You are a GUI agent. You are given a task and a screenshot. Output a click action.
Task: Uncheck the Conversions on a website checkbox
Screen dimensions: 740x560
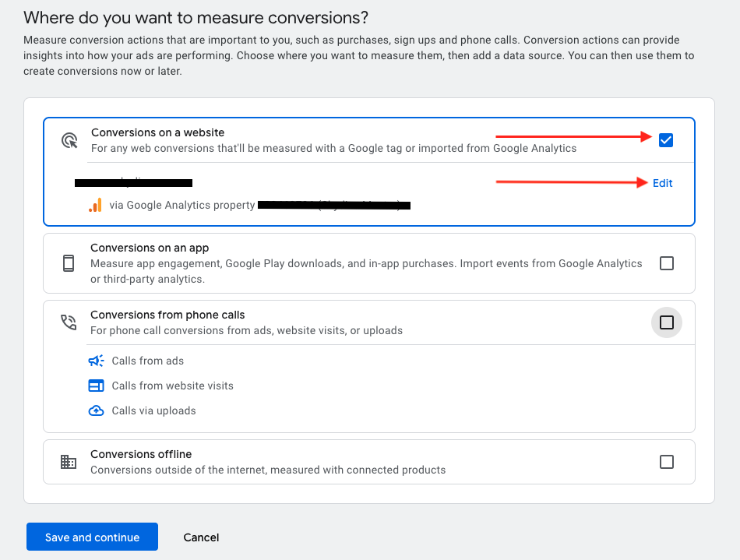click(666, 140)
